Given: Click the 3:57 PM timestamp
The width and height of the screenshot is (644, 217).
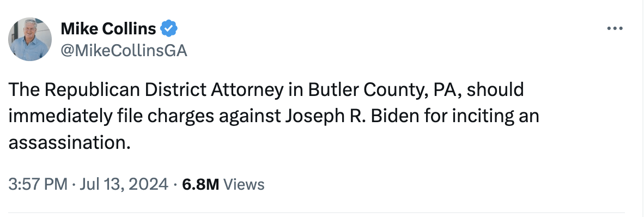Looking at the screenshot, I should 38,184.
